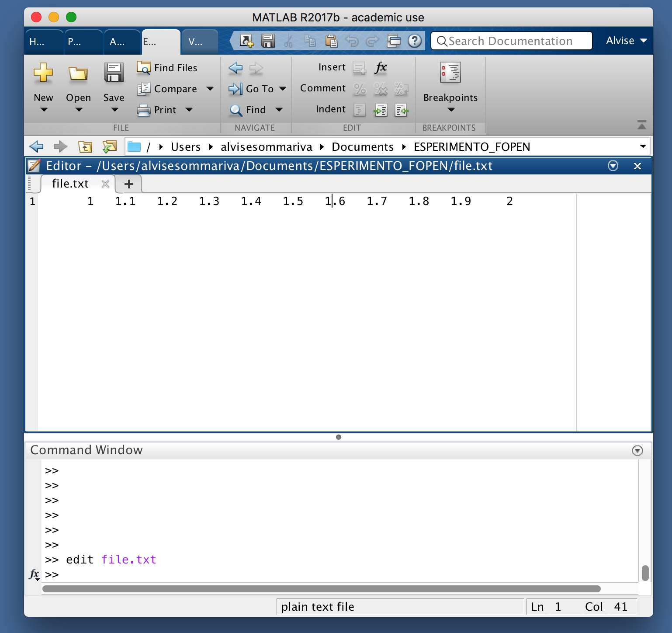Go forward in folder history arrow
The height and width of the screenshot is (633, 672).
point(60,146)
